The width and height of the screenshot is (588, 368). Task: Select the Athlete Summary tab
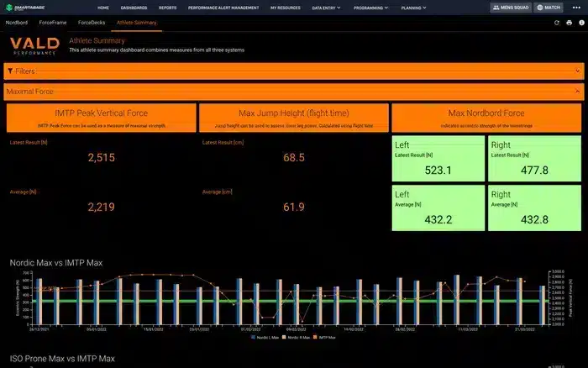(x=136, y=23)
